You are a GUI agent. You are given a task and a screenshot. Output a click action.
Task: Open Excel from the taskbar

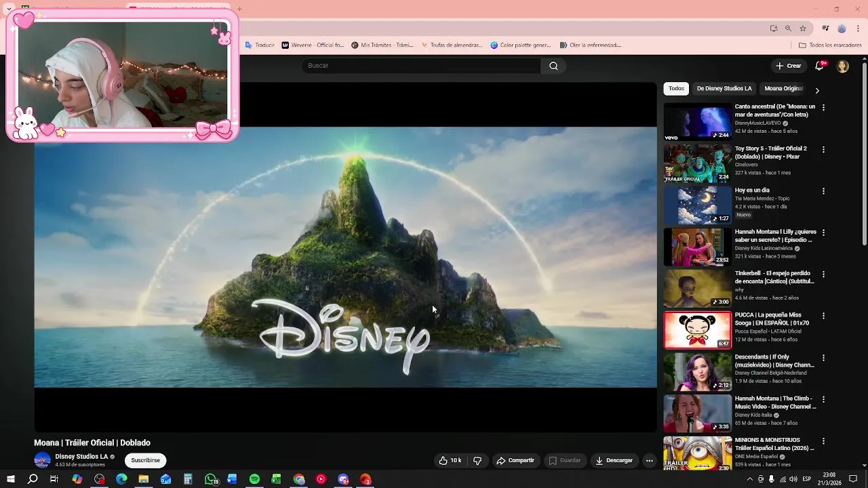click(276, 479)
